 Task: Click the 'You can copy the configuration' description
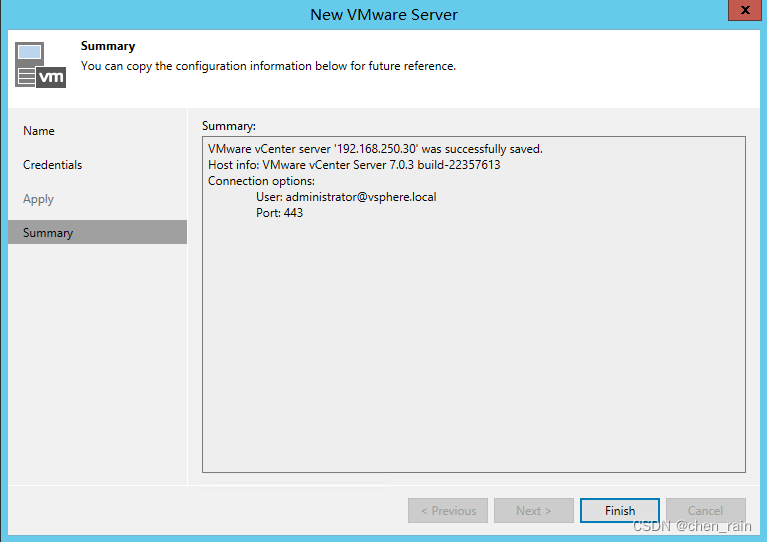click(268, 66)
